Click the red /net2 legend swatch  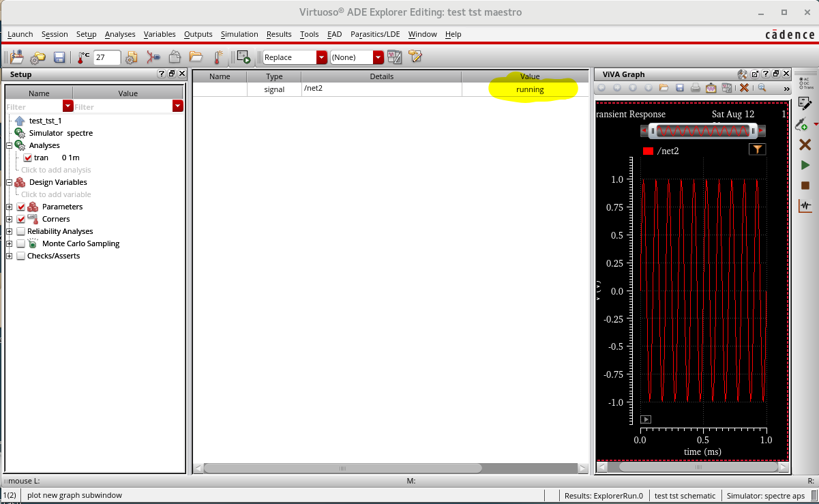(648, 151)
